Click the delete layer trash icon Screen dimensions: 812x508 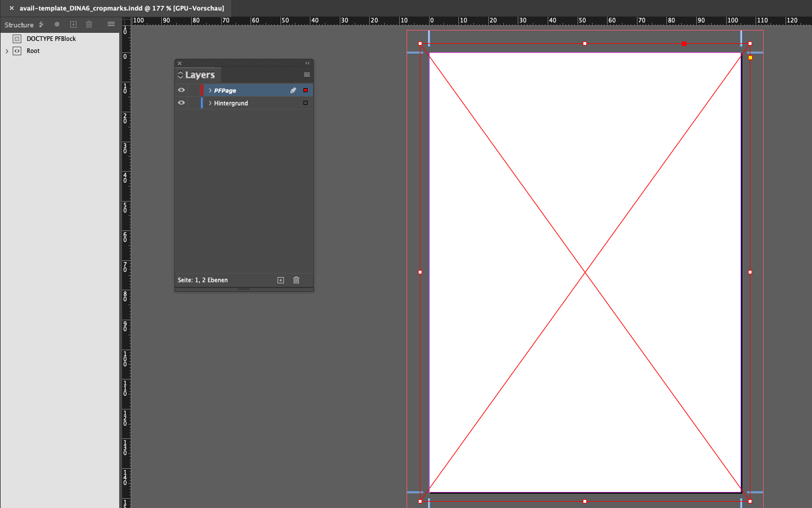click(296, 280)
